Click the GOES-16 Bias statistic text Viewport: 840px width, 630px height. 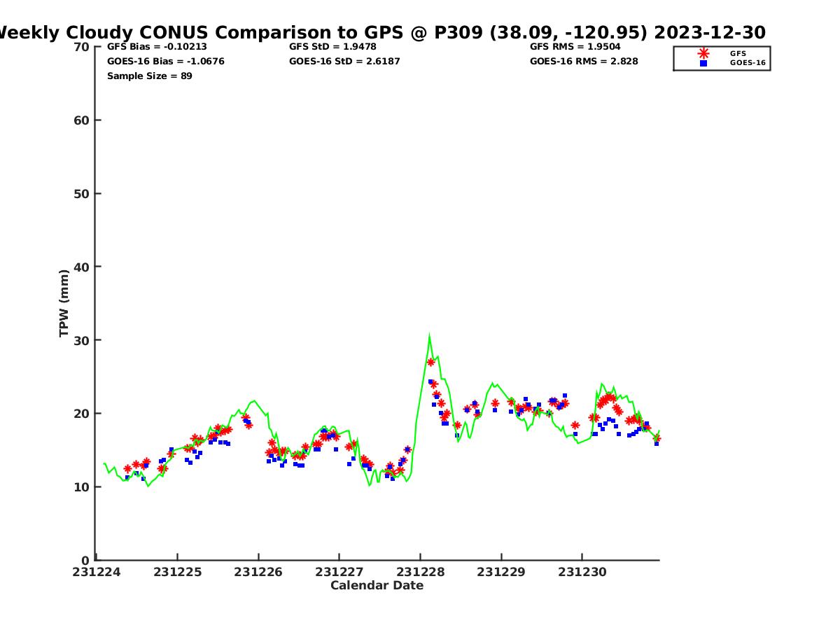click(165, 61)
